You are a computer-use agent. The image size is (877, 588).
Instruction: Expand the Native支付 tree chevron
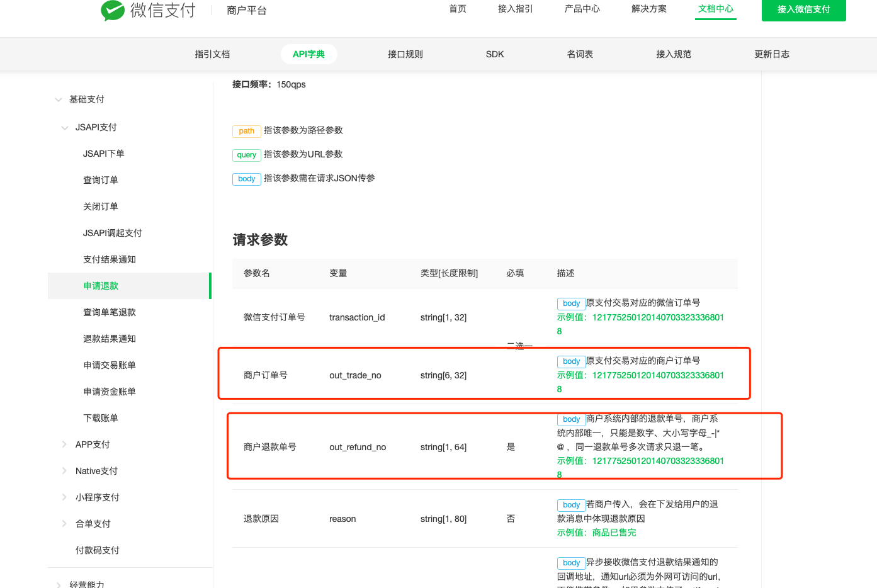pos(64,471)
